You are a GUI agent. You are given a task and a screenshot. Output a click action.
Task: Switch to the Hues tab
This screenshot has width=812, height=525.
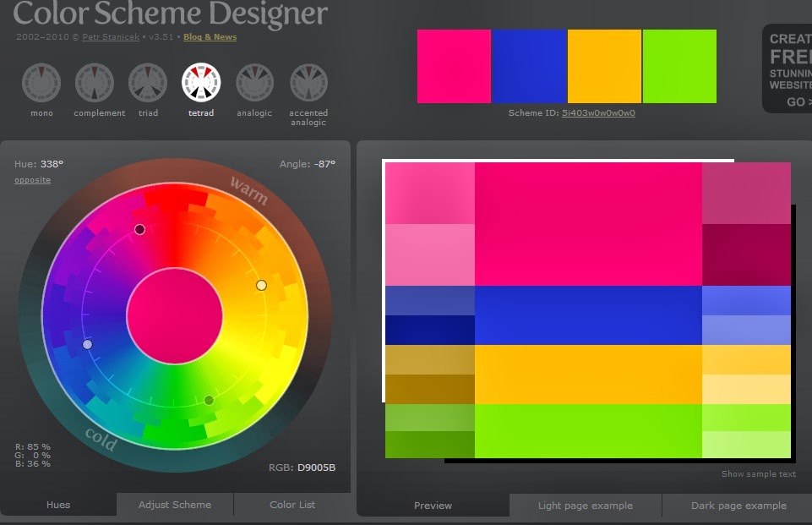point(57,505)
